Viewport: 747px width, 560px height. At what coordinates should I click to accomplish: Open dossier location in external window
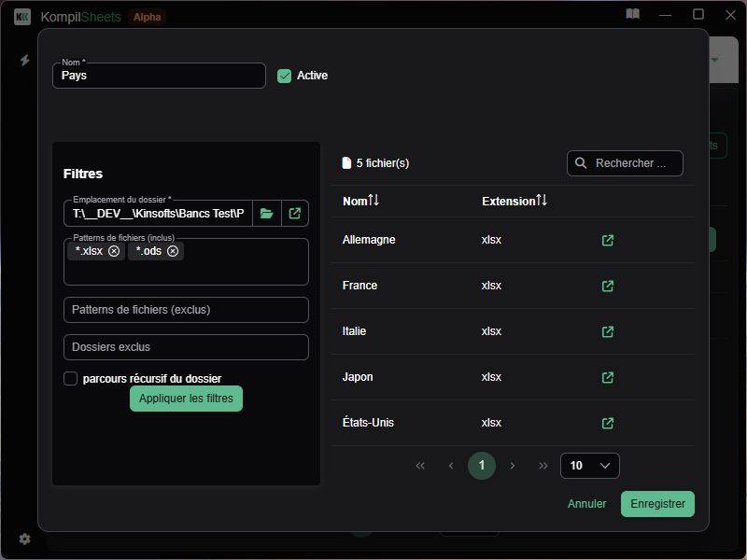(295, 214)
